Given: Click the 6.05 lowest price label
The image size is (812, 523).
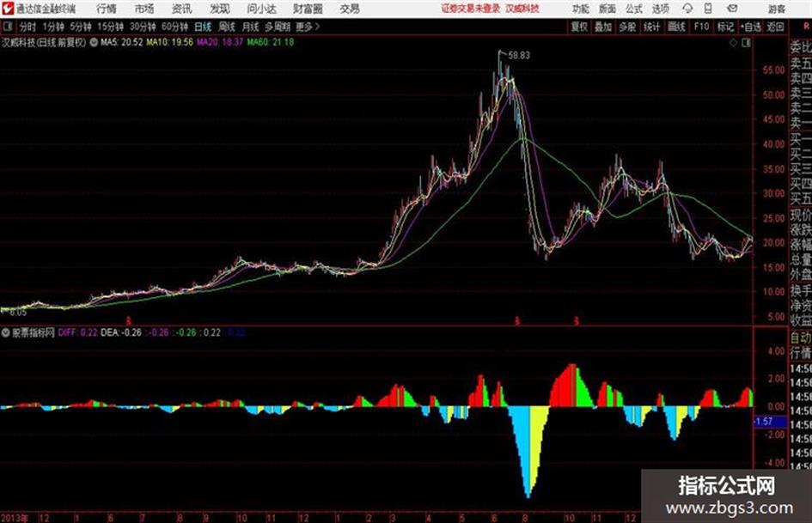Looking at the screenshot, I should point(17,313).
